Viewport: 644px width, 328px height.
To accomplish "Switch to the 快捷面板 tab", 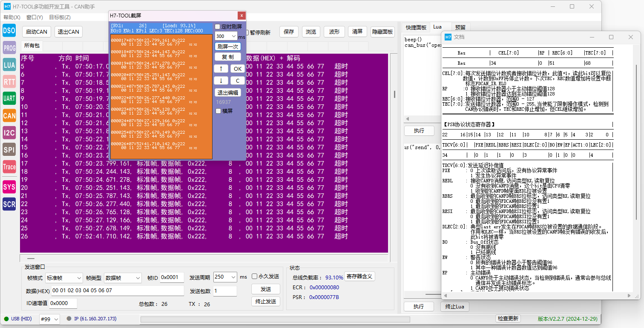I will 416,27.
